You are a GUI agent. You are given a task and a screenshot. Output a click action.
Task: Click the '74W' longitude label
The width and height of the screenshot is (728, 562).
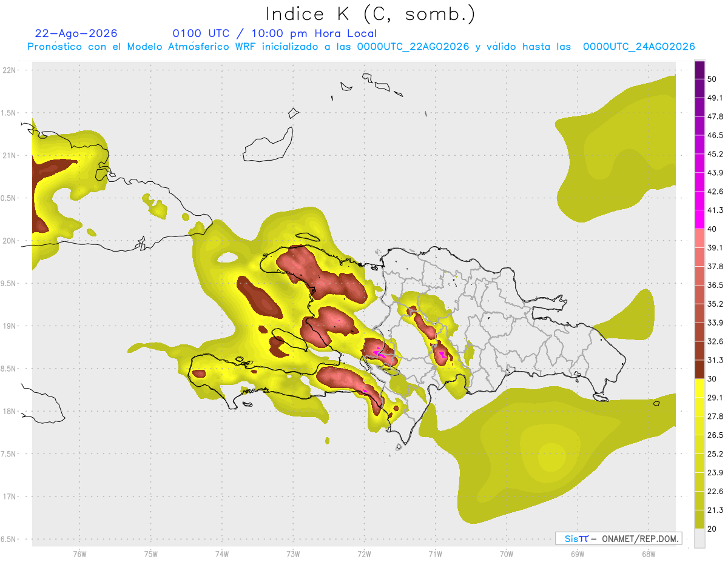(221, 554)
